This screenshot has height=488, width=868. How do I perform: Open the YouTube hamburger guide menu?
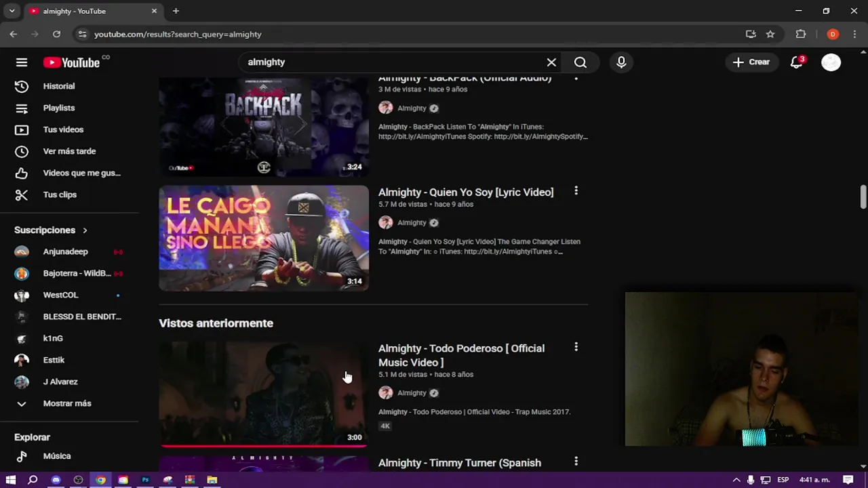coord(22,62)
